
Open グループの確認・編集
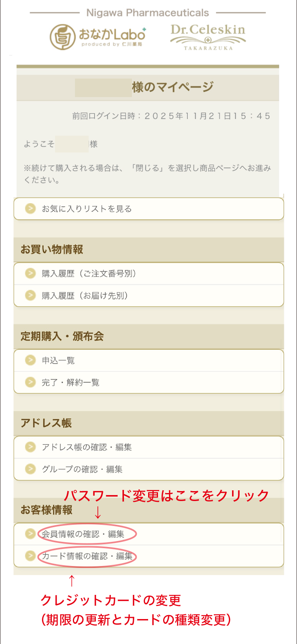[x=82, y=469]
